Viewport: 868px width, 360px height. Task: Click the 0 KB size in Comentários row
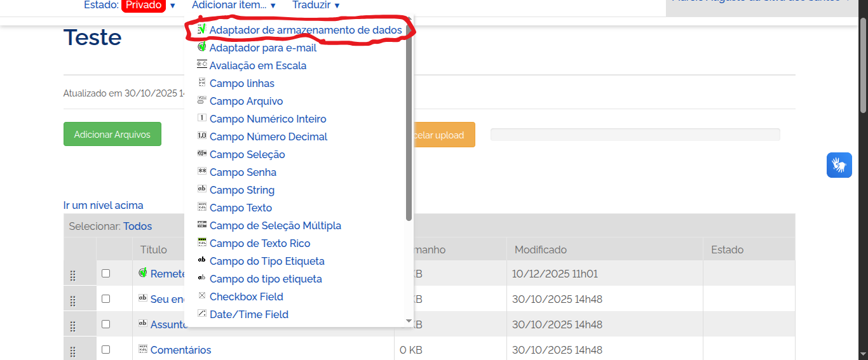[x=411, y=350]
